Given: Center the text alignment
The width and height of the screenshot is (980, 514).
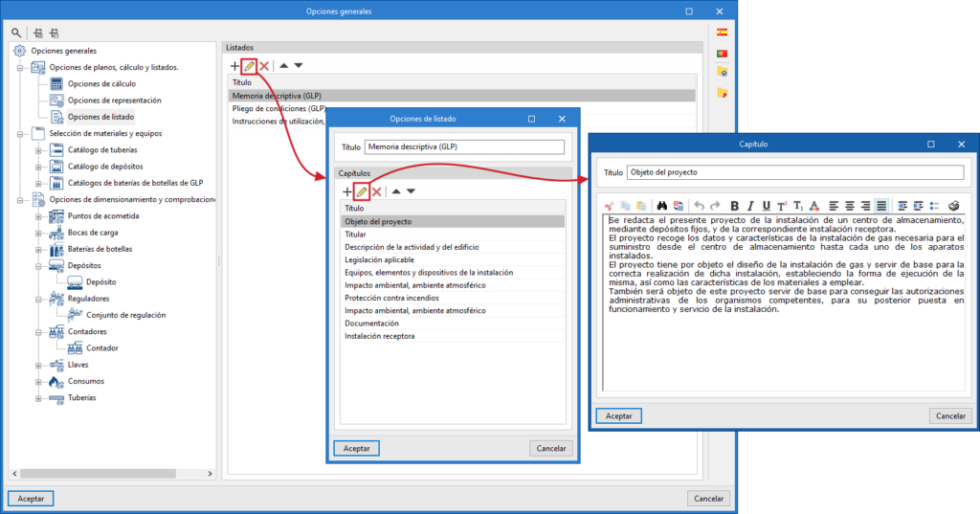Looking at the screenshot, I should tap(850, 206).
